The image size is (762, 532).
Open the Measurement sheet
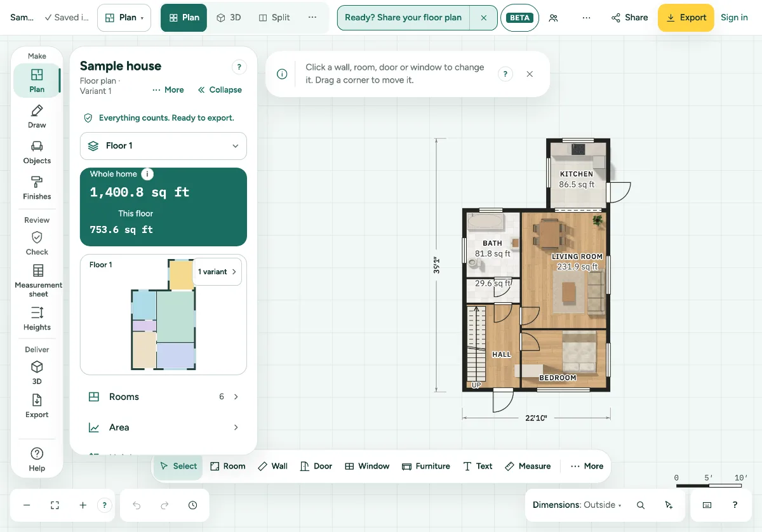coord(38,280)
